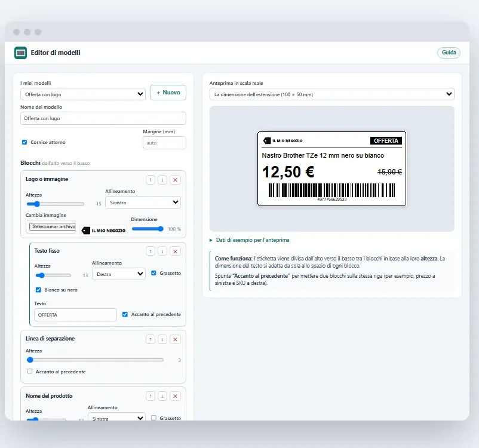Click the IL MIO NEGOZIO logo thumbnail
Viewport: 479px width, 448px height.
pos(103,231)
